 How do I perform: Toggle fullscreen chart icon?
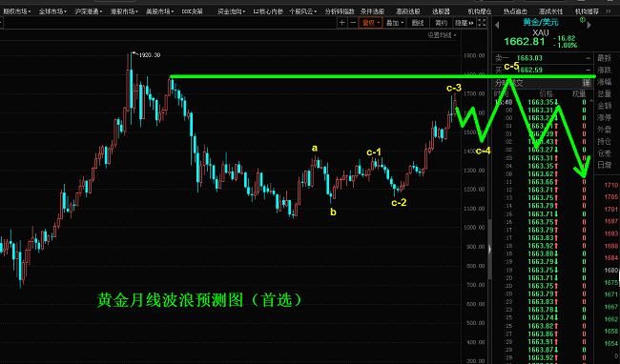point(482,23)
